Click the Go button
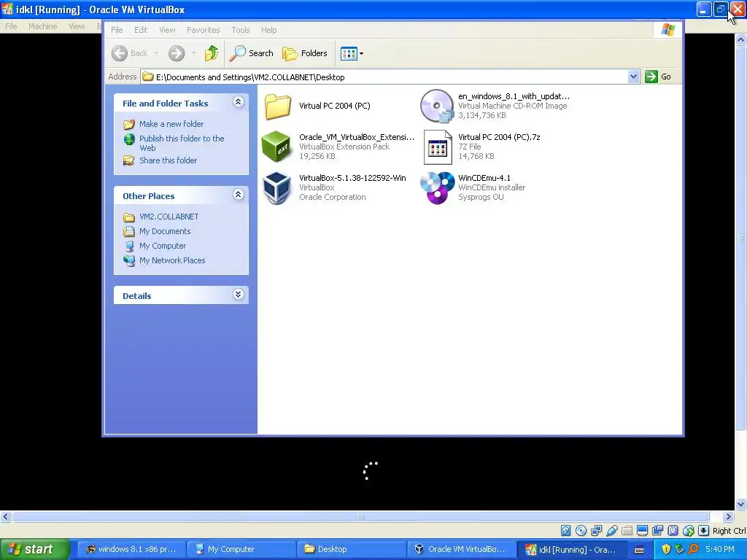 [x=659, y=77]
